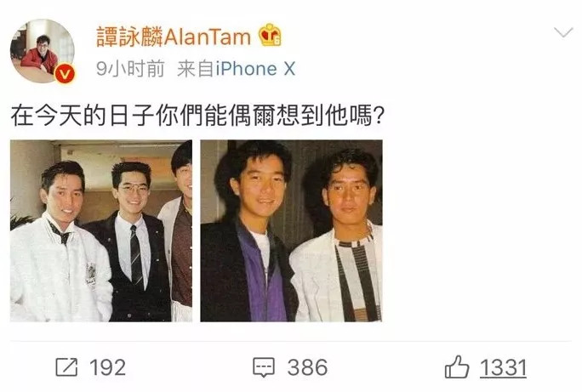The height and width of the screenshot is (392, 582).
Task: Open the right photo thumbnail
Action: (291, 230)
